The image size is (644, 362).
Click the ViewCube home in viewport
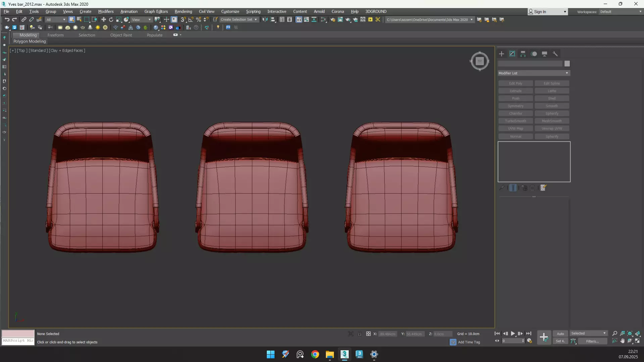point(480,61)
